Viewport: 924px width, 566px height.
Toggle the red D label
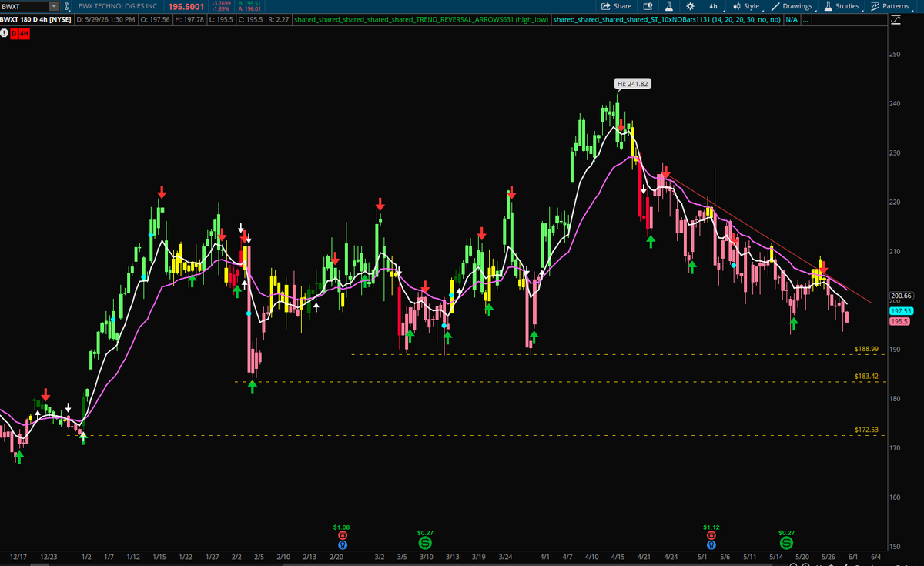pos(14,34)
